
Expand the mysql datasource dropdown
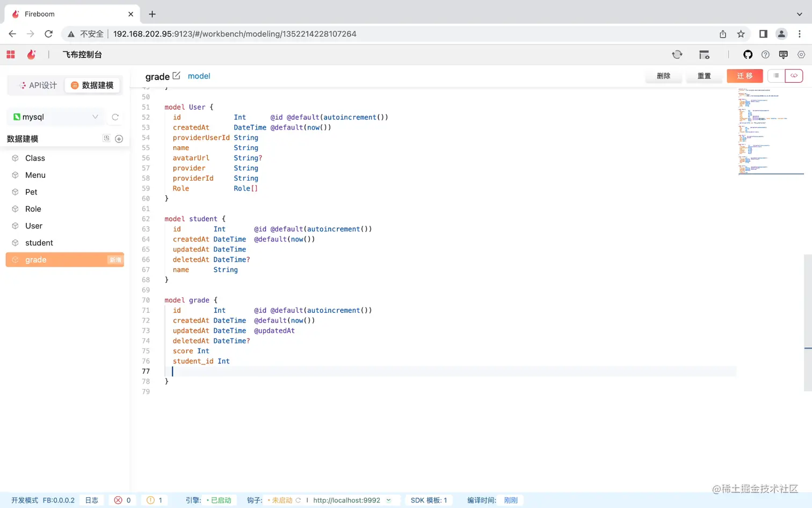click(x=95, y=117)
